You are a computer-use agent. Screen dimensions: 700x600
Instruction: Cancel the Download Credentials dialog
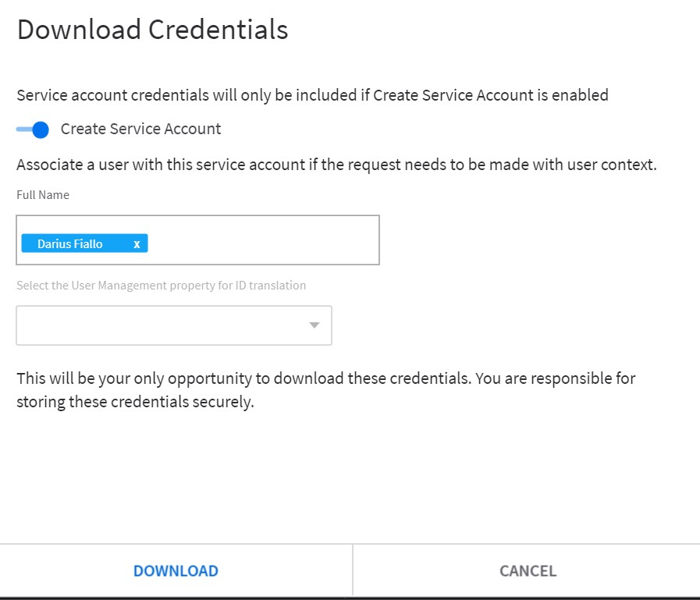(x=528, y=570)
